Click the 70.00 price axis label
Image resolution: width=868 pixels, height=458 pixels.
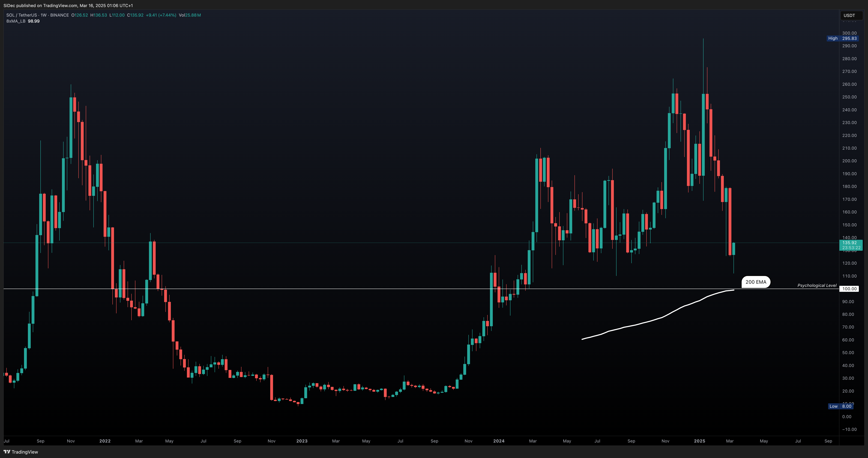(848, 327)
